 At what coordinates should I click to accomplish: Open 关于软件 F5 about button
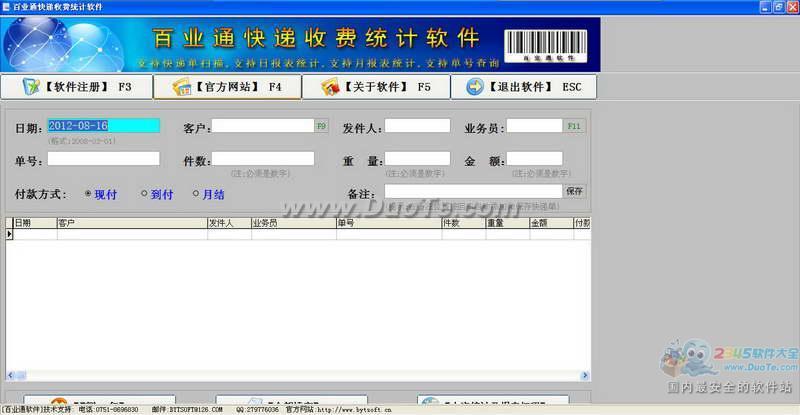click(x=376, y=87)
